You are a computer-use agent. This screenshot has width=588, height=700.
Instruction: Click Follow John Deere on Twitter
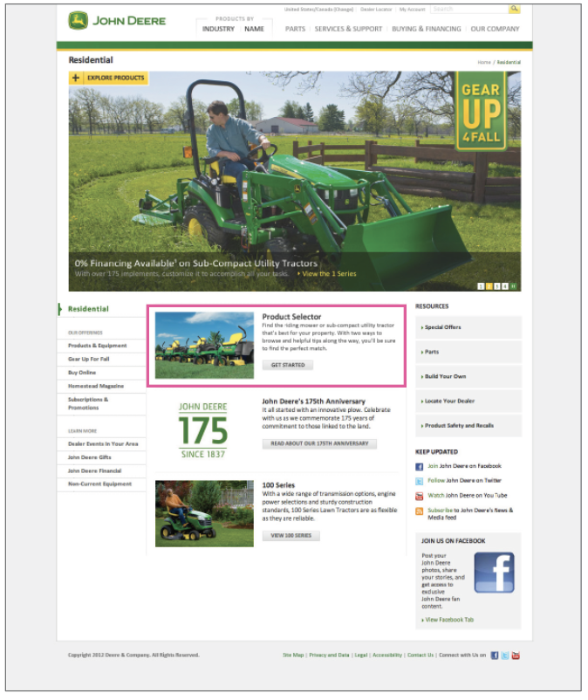(464, 481)
